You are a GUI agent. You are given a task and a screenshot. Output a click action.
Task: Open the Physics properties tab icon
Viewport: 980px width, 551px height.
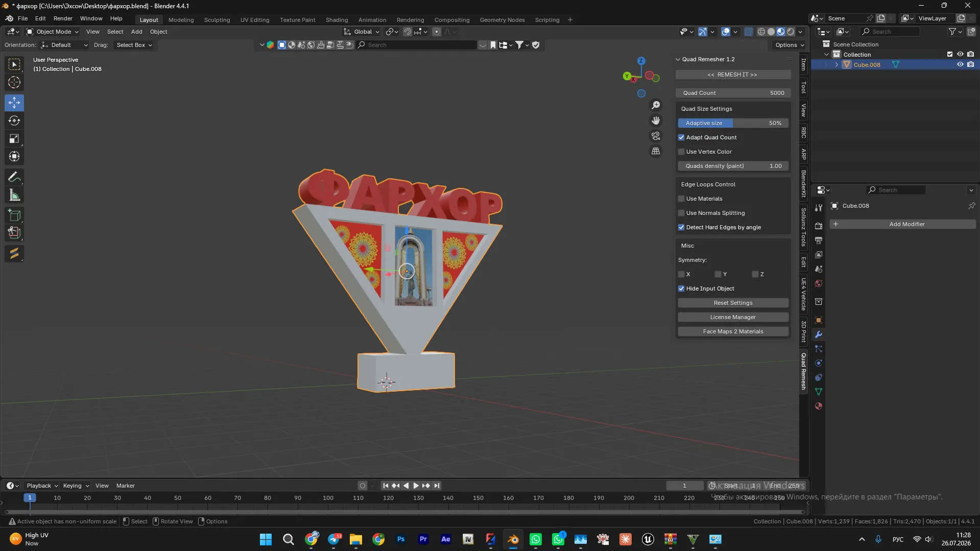point(819,363)
